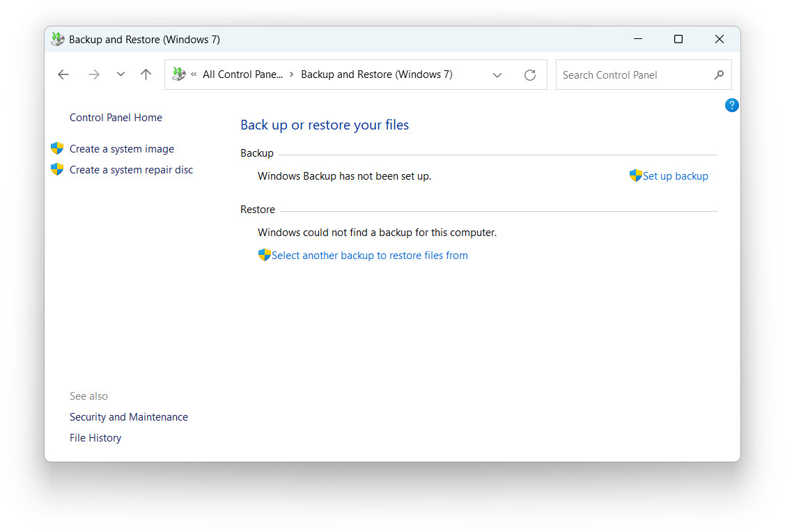Click the 'Back up or restore your files' heading

(x=325, y=125)
